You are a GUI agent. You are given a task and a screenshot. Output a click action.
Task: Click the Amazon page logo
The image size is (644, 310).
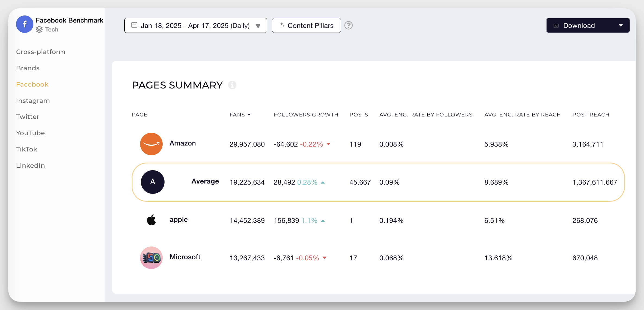pos(151,144)
